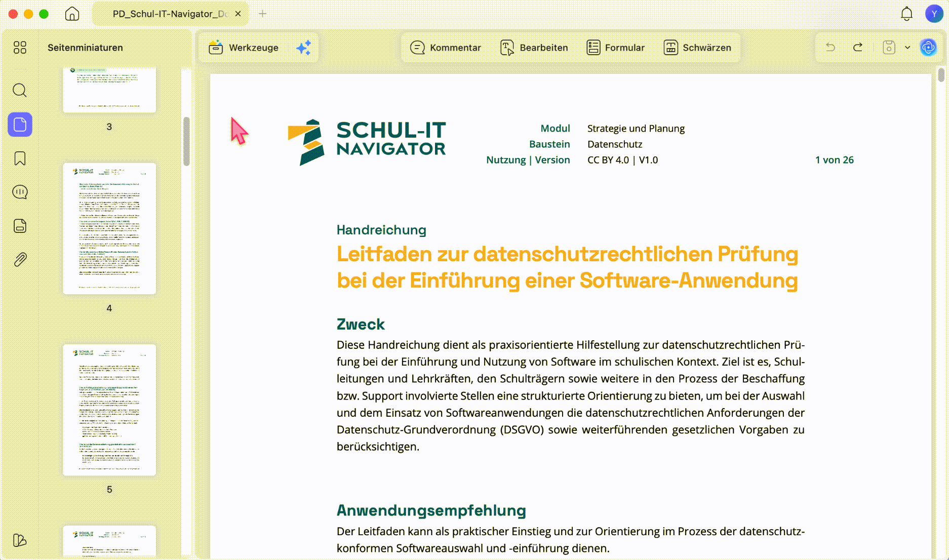The width and height of the screenshot is (949, 560).
Task: Open the home screen icon
Action: point(72,14)
